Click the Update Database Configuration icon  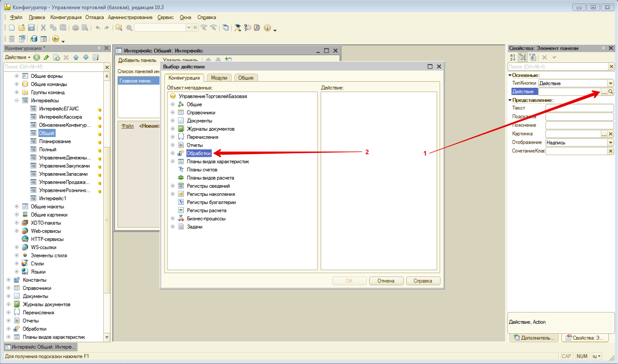click(x=34, y=39)
